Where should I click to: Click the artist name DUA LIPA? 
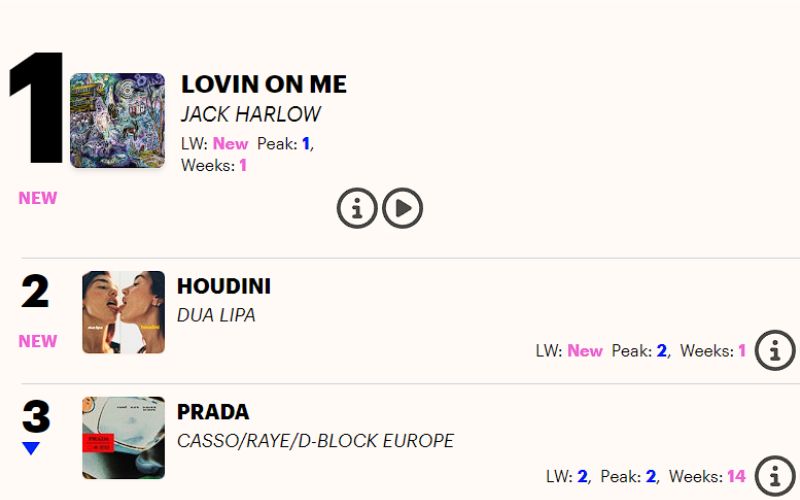[216, 315]
